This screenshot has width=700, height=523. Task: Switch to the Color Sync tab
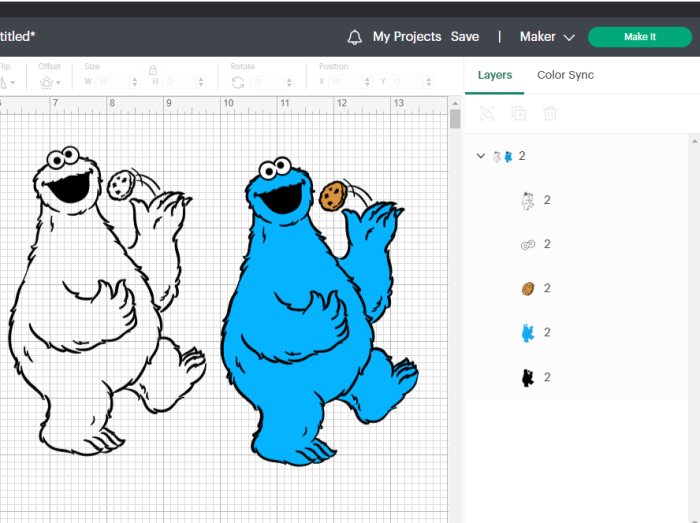(565, 75)
